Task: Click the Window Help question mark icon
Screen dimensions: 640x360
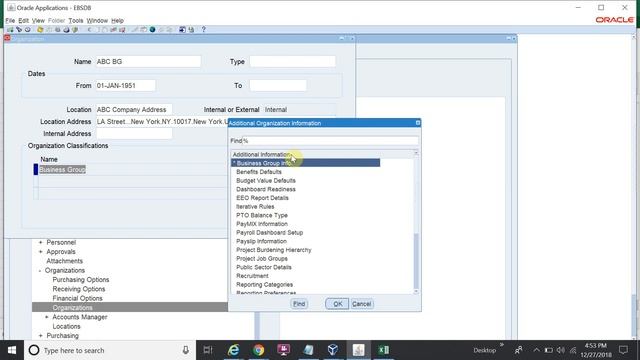Action: pyautogui.click(x=203, y=29)
